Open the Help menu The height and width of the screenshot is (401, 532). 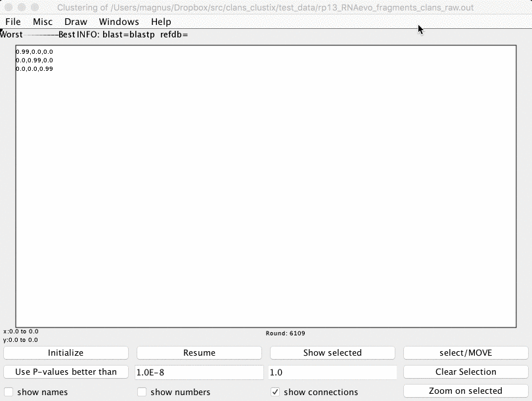coord(161,22)
